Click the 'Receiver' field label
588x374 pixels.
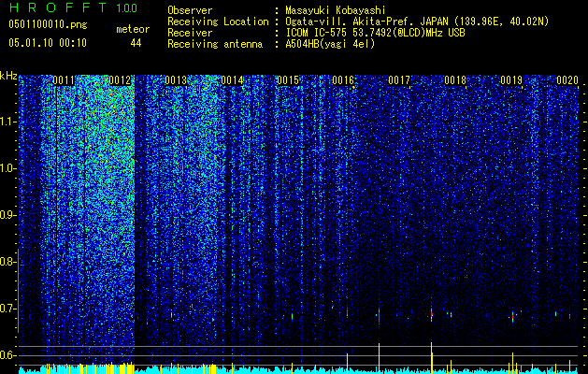point(190,33)
